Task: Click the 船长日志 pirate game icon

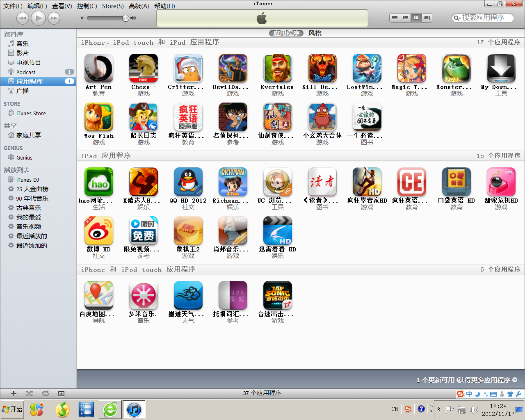Action: pyautogui.click(x=143, y=117)
